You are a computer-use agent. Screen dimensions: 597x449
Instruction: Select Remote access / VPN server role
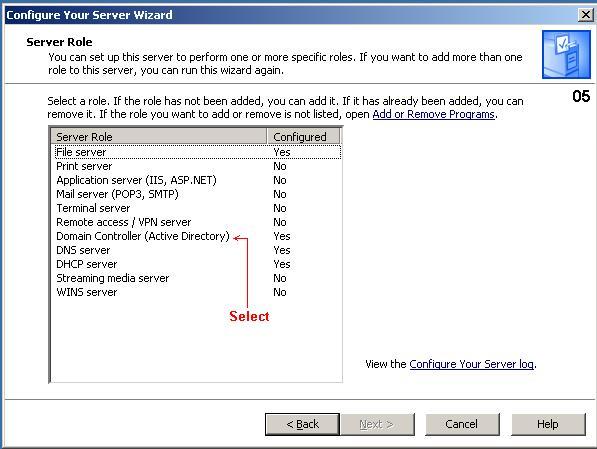[x=197, y=222]
